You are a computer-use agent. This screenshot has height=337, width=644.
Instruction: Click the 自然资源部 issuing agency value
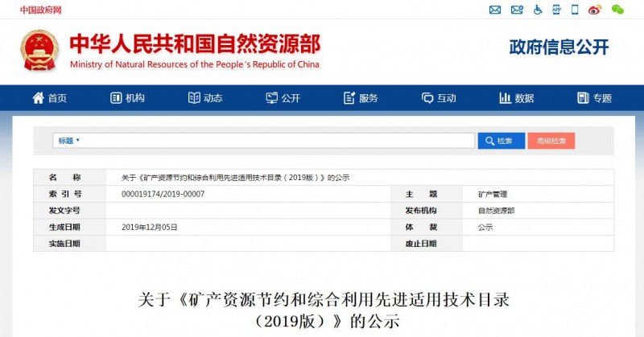496,211
